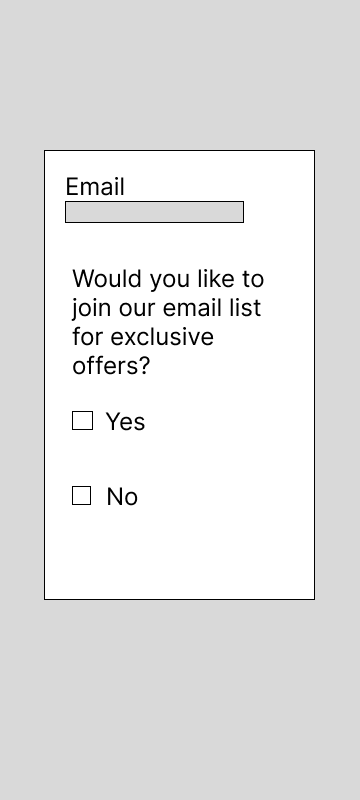
Task: Focus the Email input field
Action: coord(155,212)
